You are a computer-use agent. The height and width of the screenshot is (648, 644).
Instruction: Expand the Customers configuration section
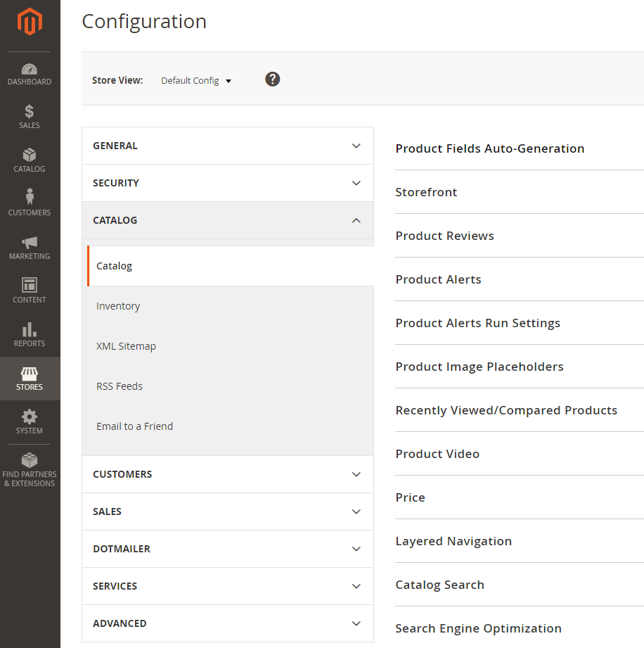tap(227, 474)
